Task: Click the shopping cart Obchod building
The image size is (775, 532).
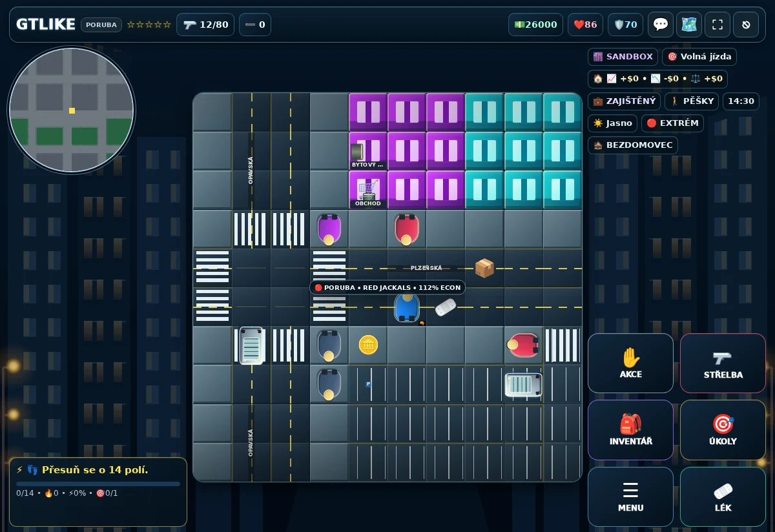Action: click(x=368, y=190)
